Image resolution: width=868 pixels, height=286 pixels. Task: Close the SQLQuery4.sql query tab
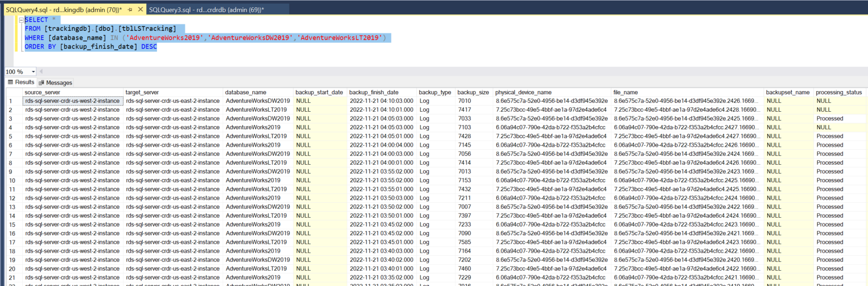point(141,10)
